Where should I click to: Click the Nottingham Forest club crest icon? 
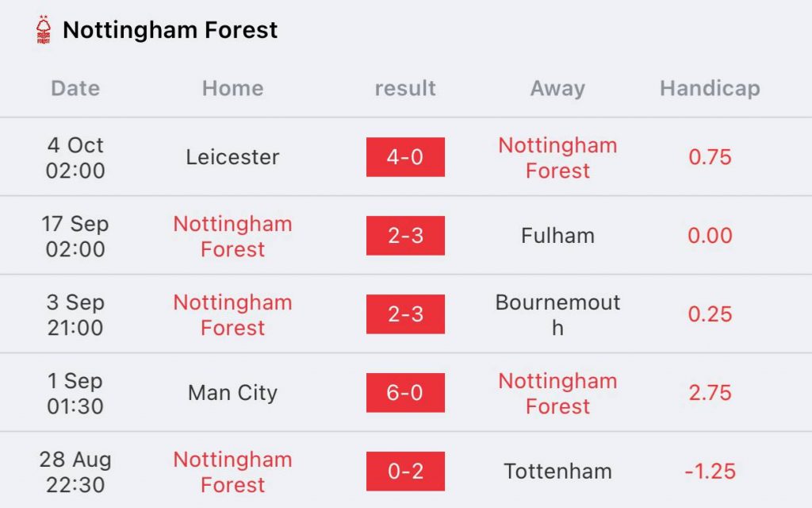click(44, 29)
